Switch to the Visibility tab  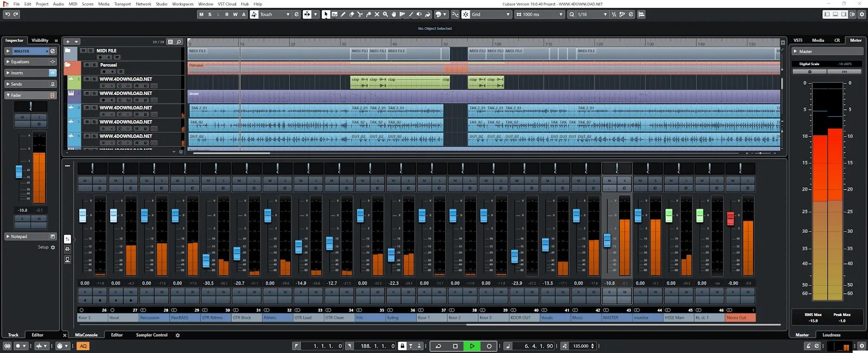(40, 40)
